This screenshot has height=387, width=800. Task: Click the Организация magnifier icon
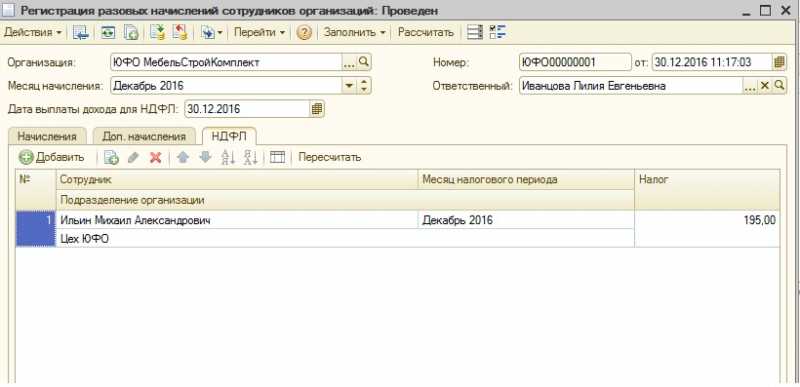point(364,62)
